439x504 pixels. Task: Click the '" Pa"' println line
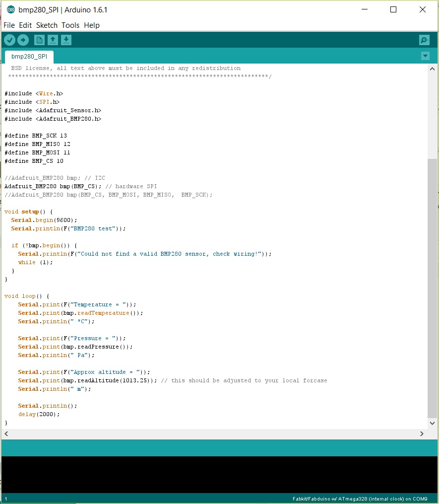(x=56, y=355)
